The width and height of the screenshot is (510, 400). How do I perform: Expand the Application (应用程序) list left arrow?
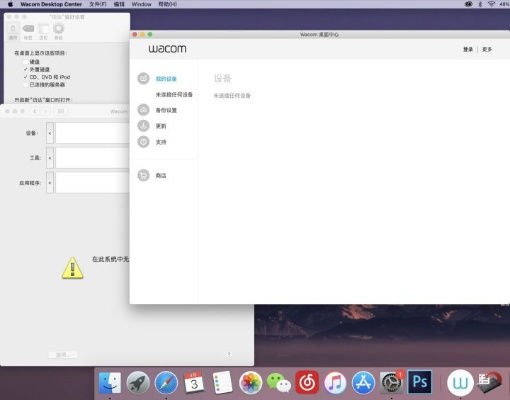tap(50, 183)
